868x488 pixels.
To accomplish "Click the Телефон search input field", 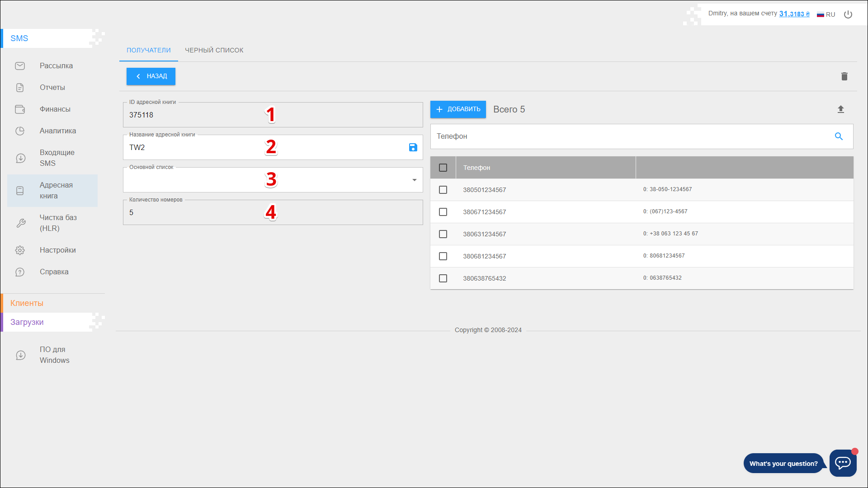I will pos(628,136).
